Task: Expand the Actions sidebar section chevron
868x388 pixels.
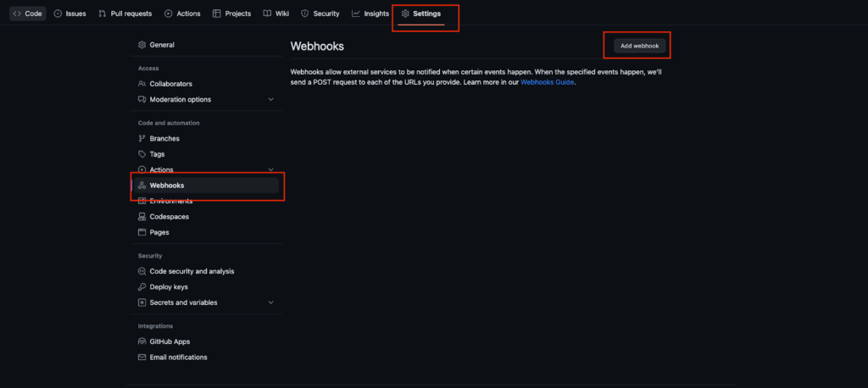Action: pyautogui.click(x=270, y=170)
